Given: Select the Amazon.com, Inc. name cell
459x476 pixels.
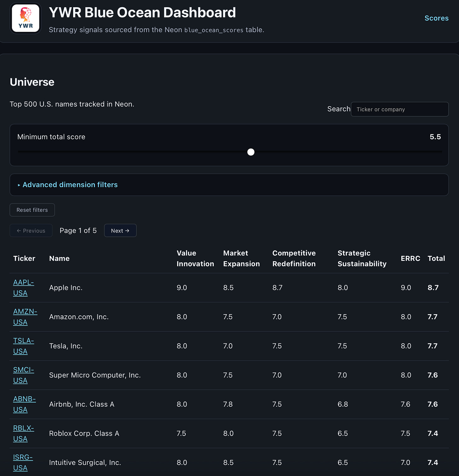Looking at the screenshot, I should coord(79,317).
